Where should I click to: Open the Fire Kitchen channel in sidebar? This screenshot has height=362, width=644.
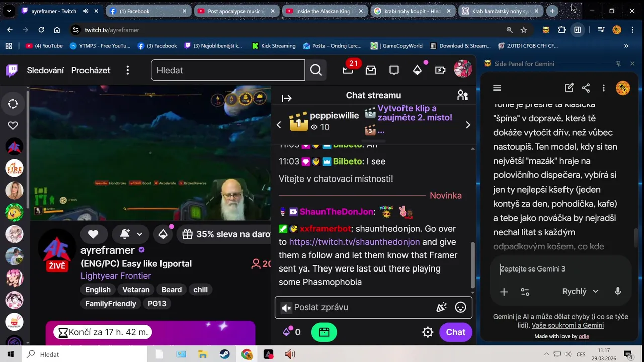[14, 168]
